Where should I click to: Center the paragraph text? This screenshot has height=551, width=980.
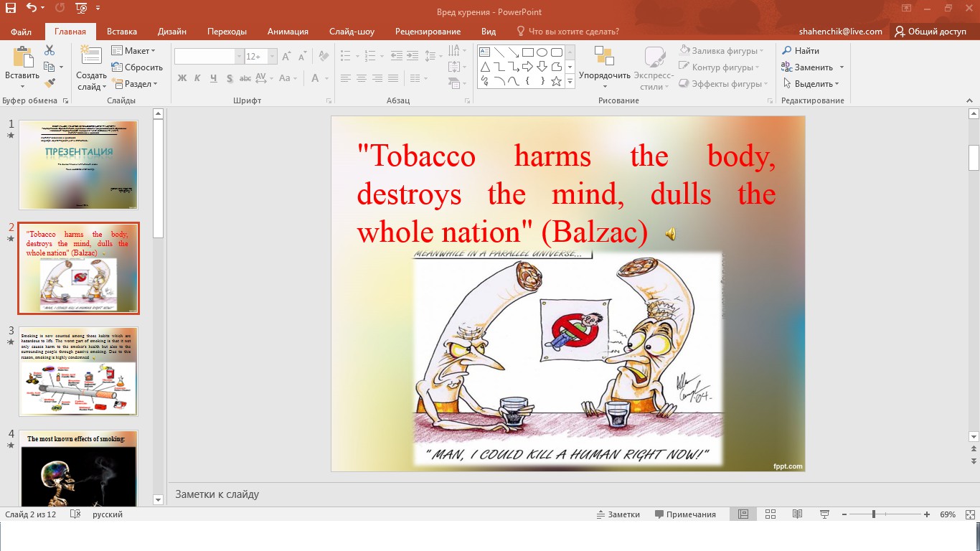click(x=362, y=78)
